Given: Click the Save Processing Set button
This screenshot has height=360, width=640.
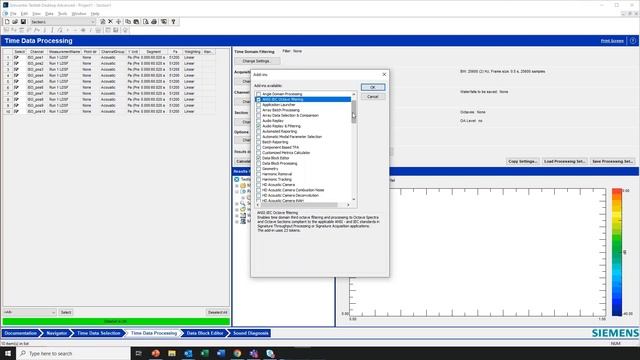Looking at the screenshot, I should coord(612,162).
